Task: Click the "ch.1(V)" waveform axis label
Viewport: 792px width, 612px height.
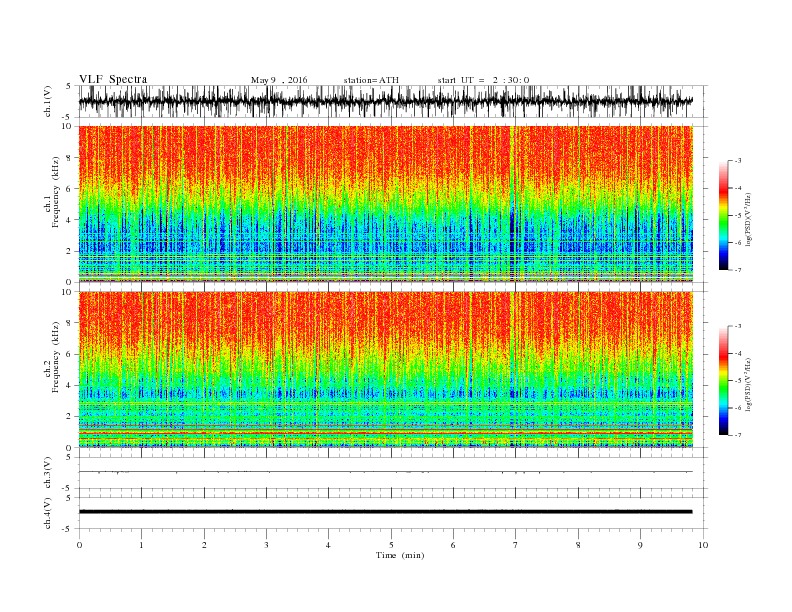Action: (x=48, y=101)
